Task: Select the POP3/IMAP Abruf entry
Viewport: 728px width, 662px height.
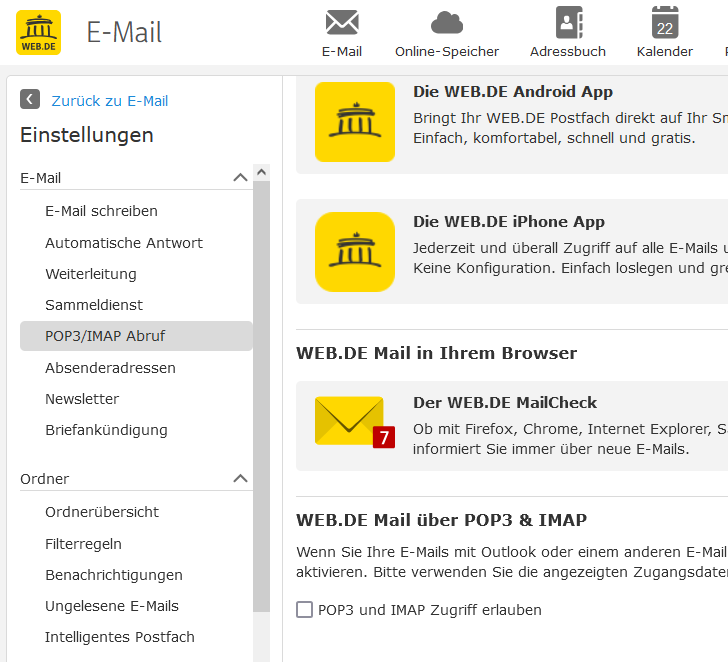Action: click(136, 336)
